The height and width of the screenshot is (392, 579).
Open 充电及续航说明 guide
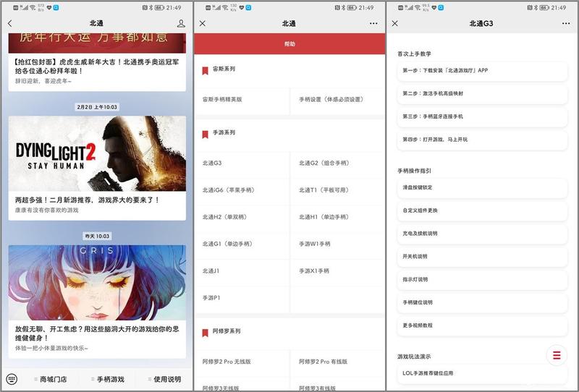pos(482,234)
